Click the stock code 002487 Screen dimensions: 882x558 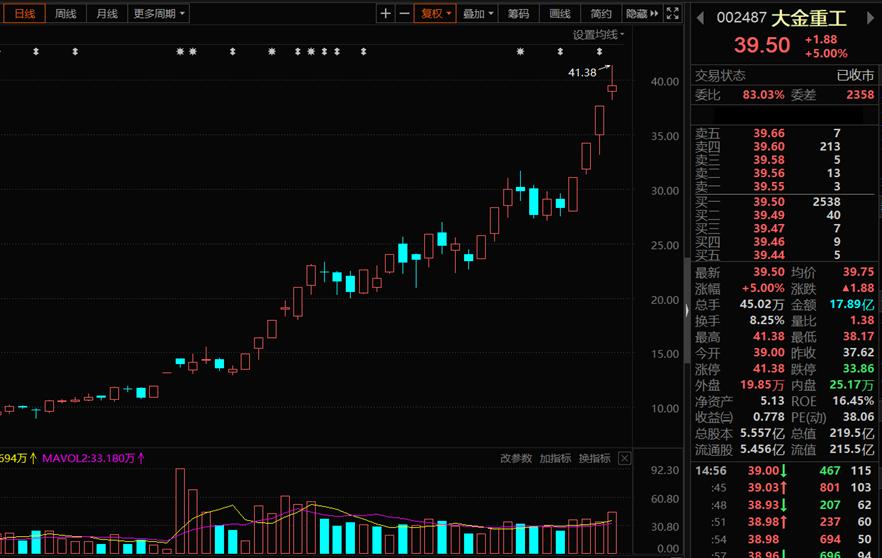[x=741, y=18]
